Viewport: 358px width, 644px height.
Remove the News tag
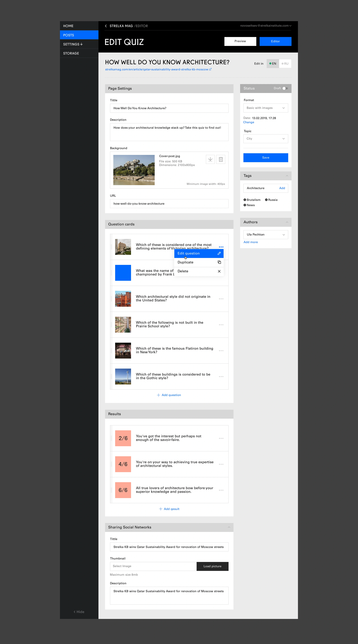[x=245, y=205]
